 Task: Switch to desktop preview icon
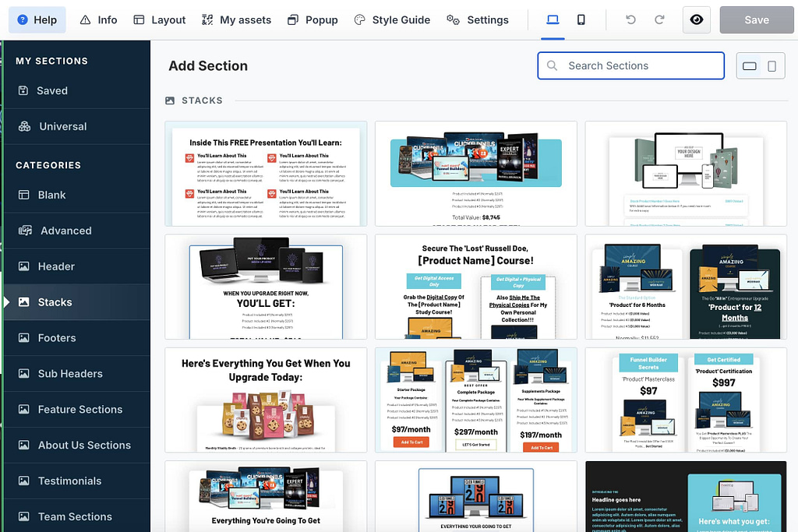pyautogui.click(x=553, y=19)
